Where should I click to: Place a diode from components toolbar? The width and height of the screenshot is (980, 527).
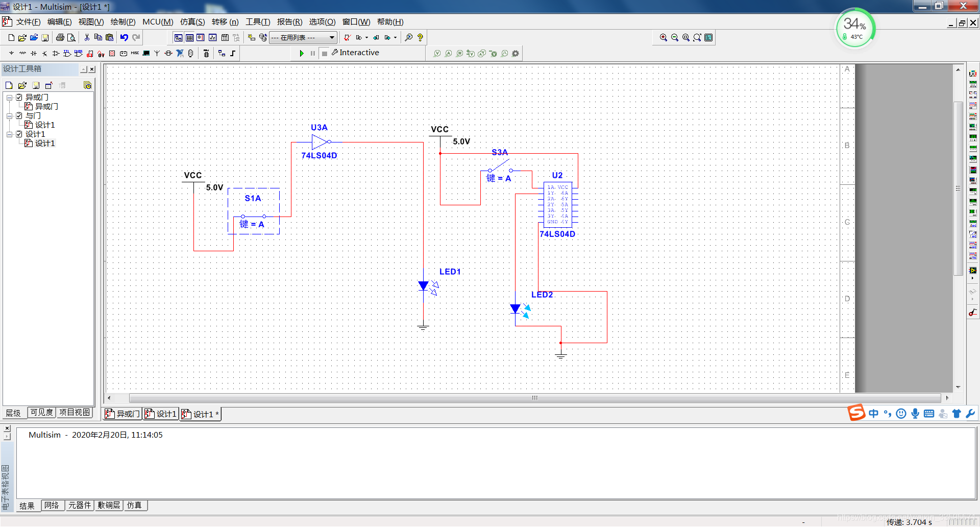34,53
